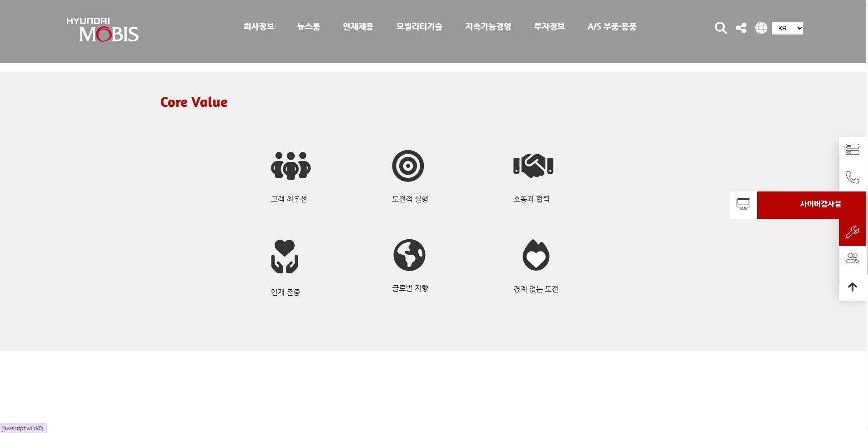The width and height of the screenshot is (868, 433).
Task: Open the 회사정보 menu
Action: coord(259,27)
